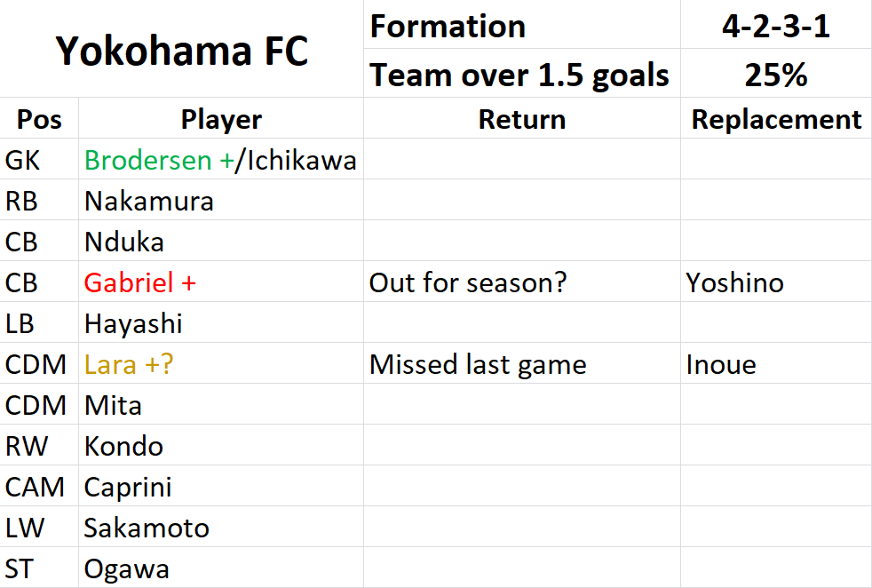
Task: Select the Out for season? cell
Action: (521, 282)
